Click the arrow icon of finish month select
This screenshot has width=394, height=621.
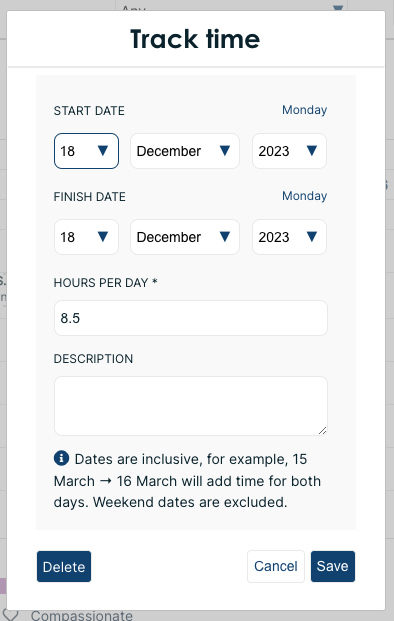[225, 236]
